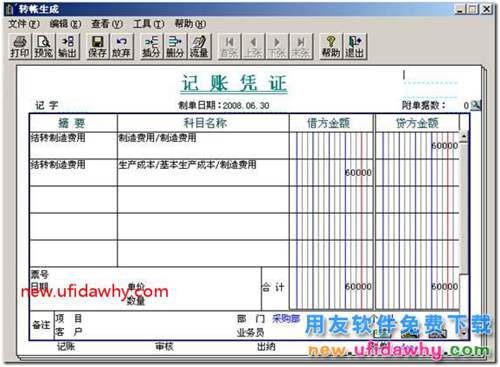Open the 帮助(H) menu
Viewport: 500px width, 367px height.
[x=190, y=24]
